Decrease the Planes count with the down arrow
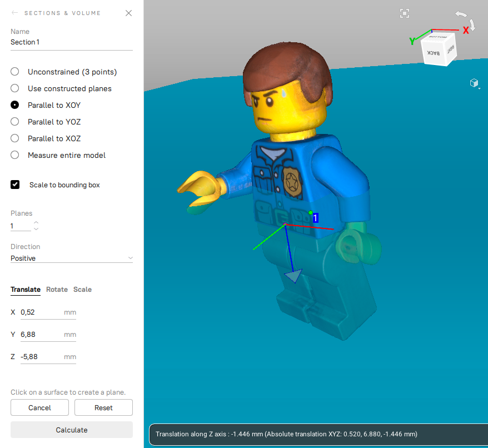This screenshot has height=448, width=488. pyautogui.click(x=36, y=229)
